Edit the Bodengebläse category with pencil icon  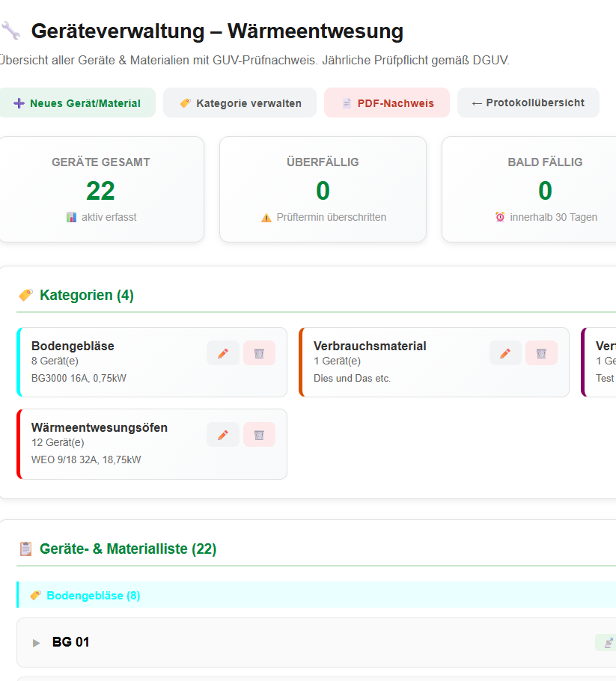tap(223, 353)
